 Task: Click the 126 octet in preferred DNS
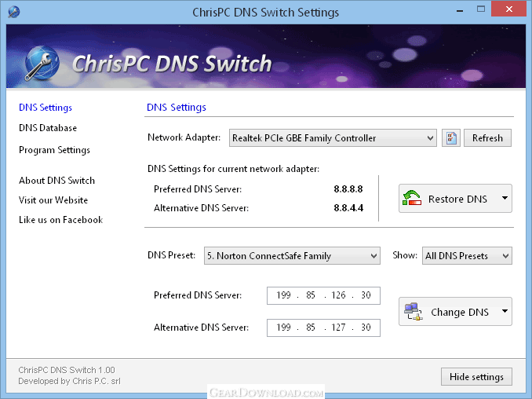click(339, 295)
